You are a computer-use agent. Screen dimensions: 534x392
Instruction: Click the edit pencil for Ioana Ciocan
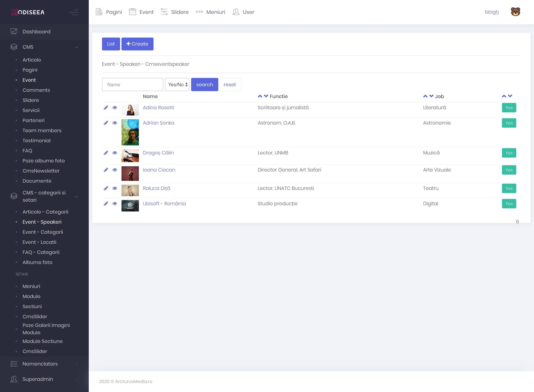coord(106,170)
